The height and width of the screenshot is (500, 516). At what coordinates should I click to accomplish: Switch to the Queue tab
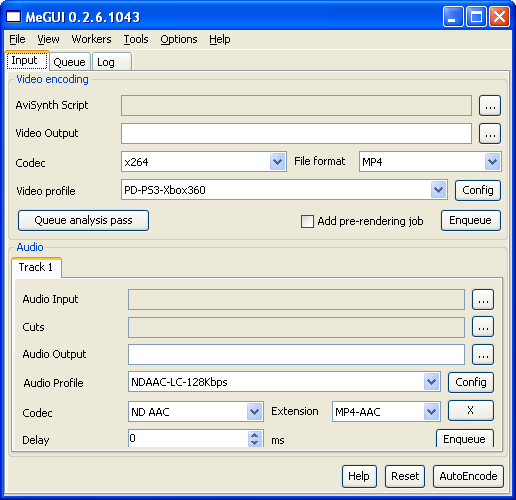[x=69, y=62]
